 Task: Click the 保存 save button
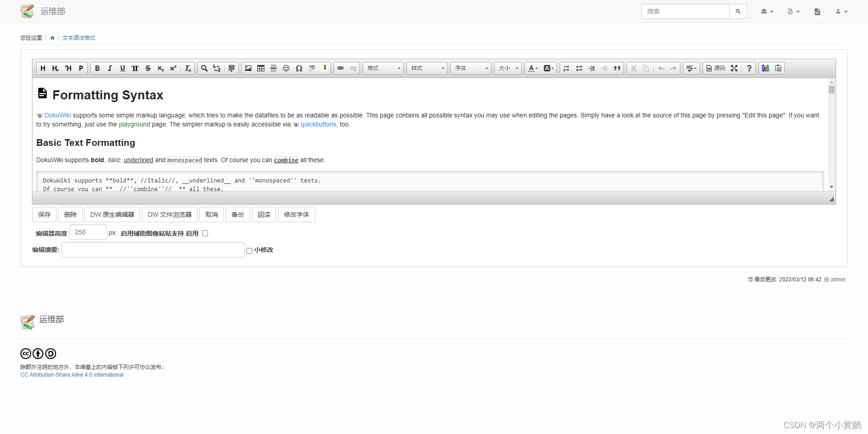pos(44,215)
